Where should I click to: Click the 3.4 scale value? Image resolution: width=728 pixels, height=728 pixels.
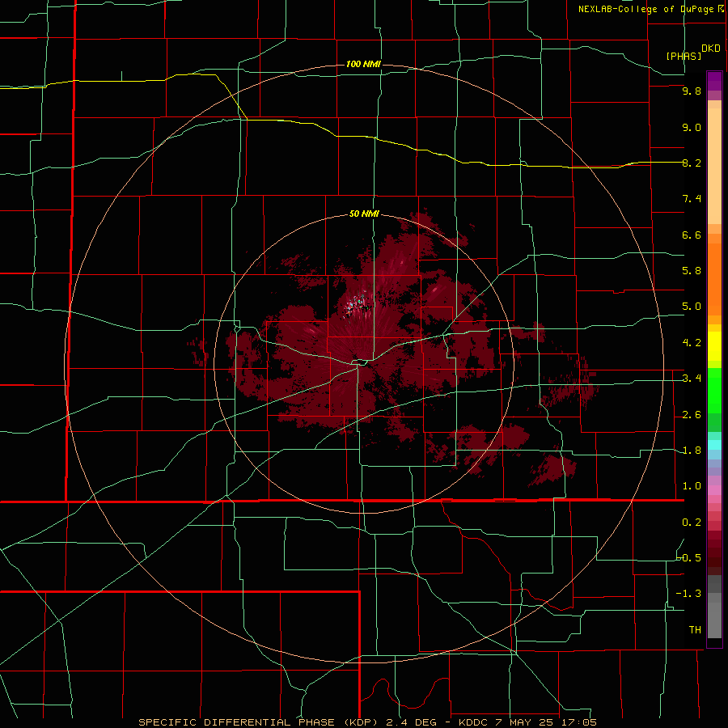point(692,379)
